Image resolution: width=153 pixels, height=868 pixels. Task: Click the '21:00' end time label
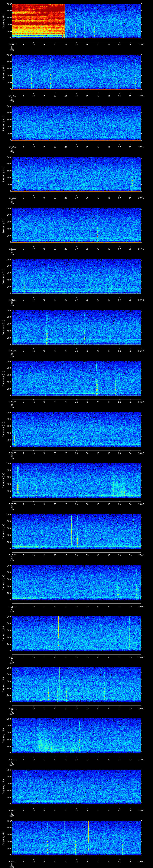coord(141,249)
